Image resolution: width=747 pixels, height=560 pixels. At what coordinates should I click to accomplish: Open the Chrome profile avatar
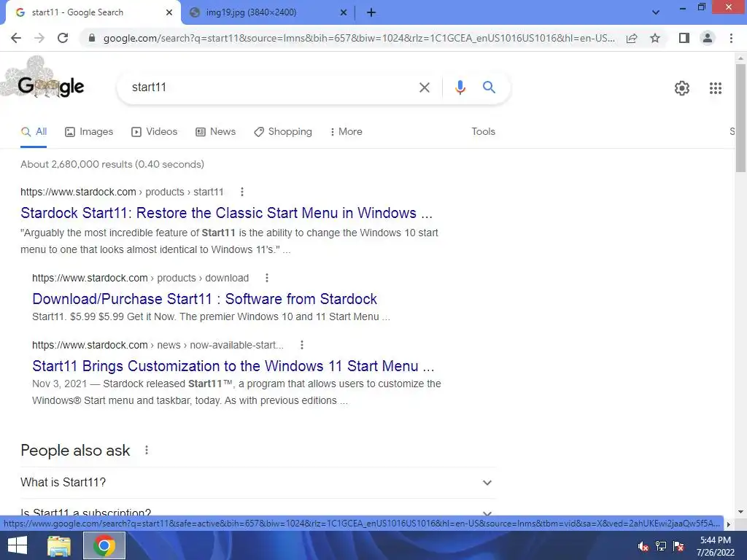tap(708, 38)
